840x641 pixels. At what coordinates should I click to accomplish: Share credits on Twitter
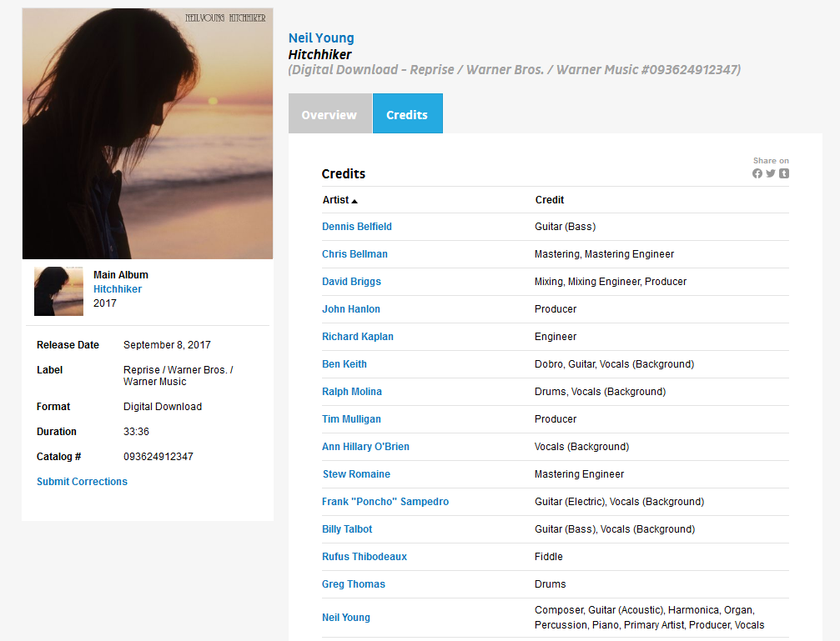(771, 173)
